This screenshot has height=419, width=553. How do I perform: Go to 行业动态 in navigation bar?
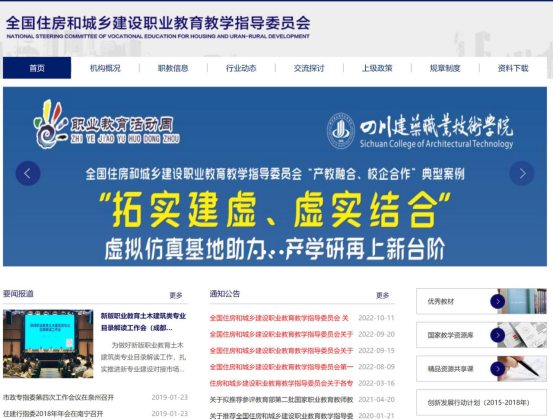[x=241, y=68]
